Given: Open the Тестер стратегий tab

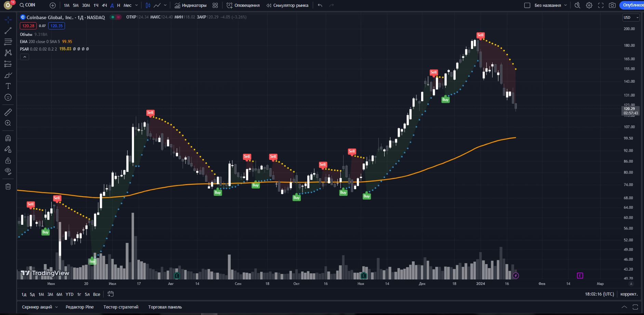Looking at the screenshot, I should (121, 307).
